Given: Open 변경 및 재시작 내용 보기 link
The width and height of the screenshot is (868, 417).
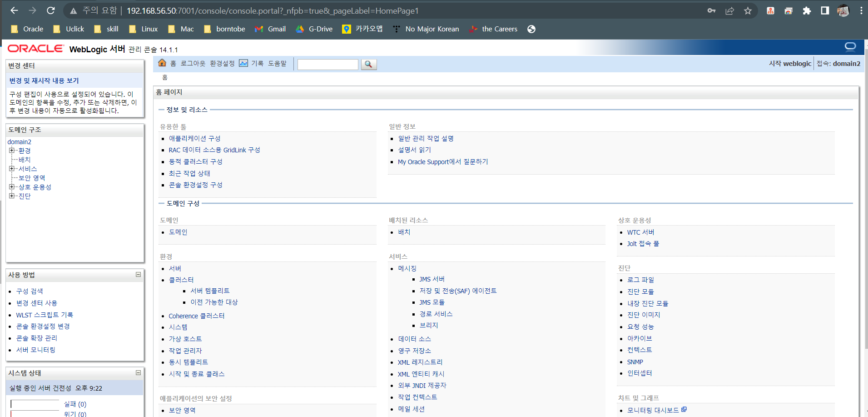Looking at the screenshot, I should (44, 80).
